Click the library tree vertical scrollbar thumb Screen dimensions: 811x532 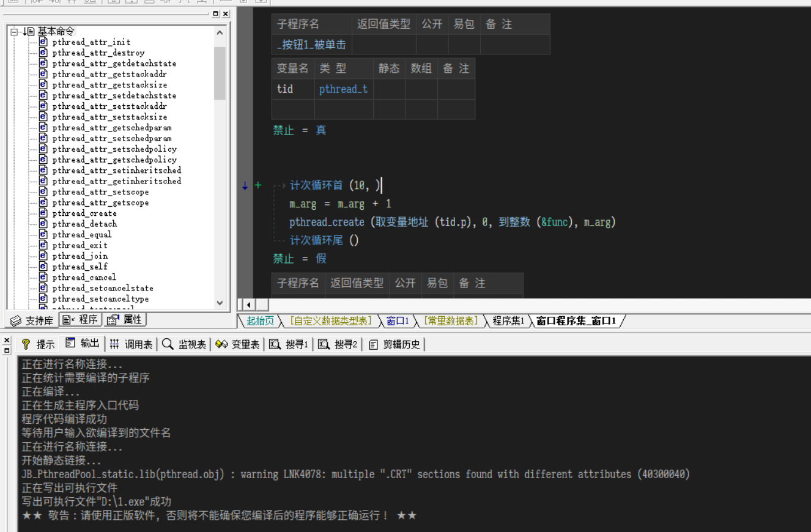220,73
